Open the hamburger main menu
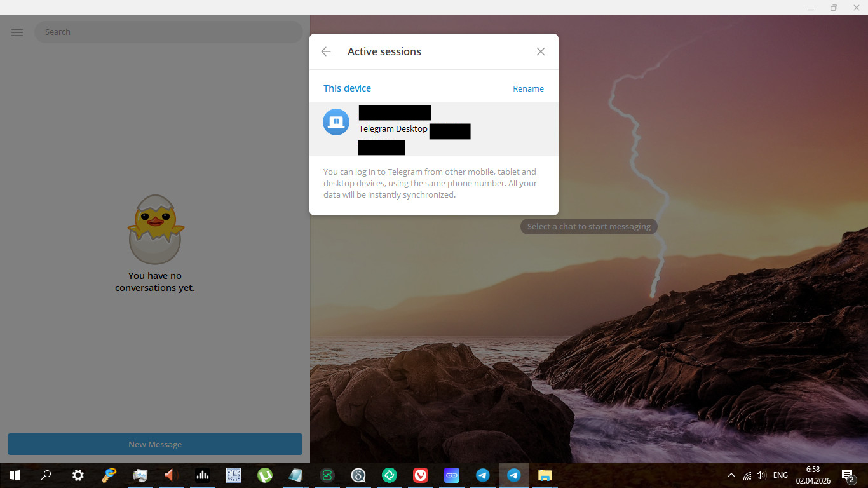Image resolution: width=868 pixels, height=488 pixels. (17, 32)
